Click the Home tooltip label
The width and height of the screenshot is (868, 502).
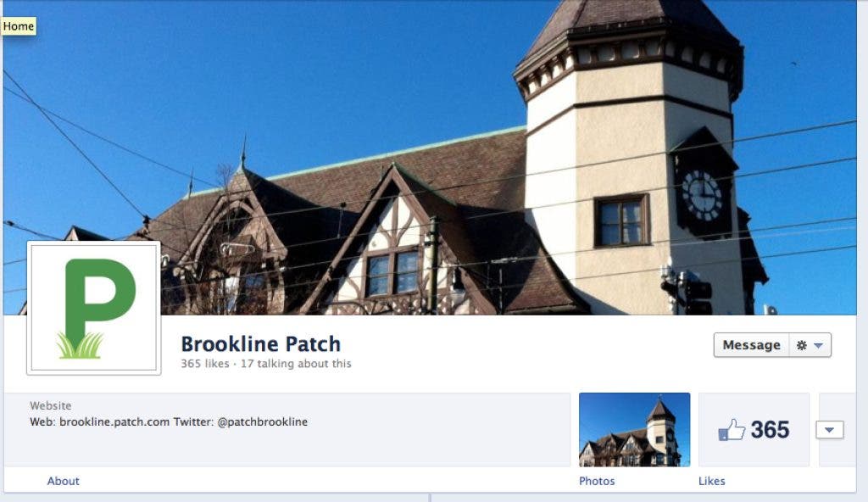pos(19,26)
